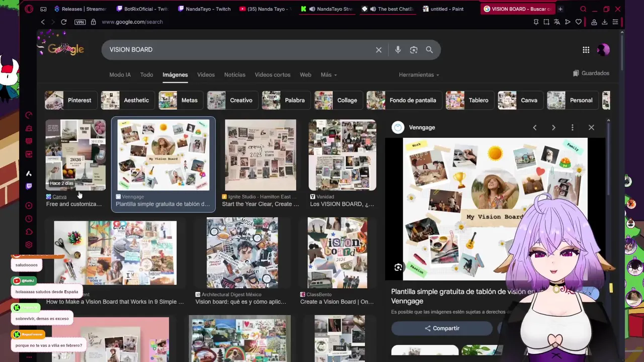Image resolution: width=644 pixels, height=362 pixels.
Task: Click the padlock site info icon
Action: (93, 22)
